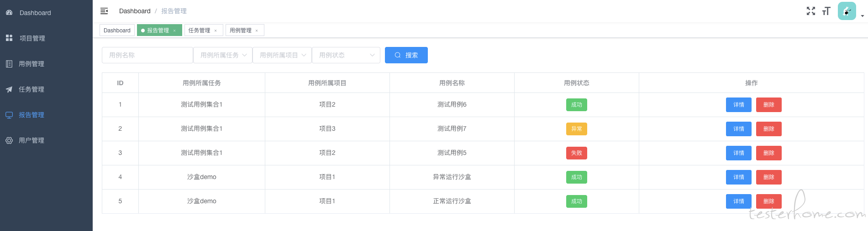The image size is (868, 231).
Task: Delete the 异常运行沙盒 row
Action: tap(769, 177)
